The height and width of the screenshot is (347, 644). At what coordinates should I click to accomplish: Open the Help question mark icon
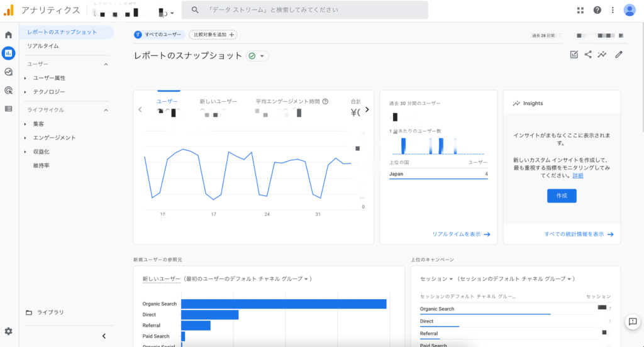[597, 10]
